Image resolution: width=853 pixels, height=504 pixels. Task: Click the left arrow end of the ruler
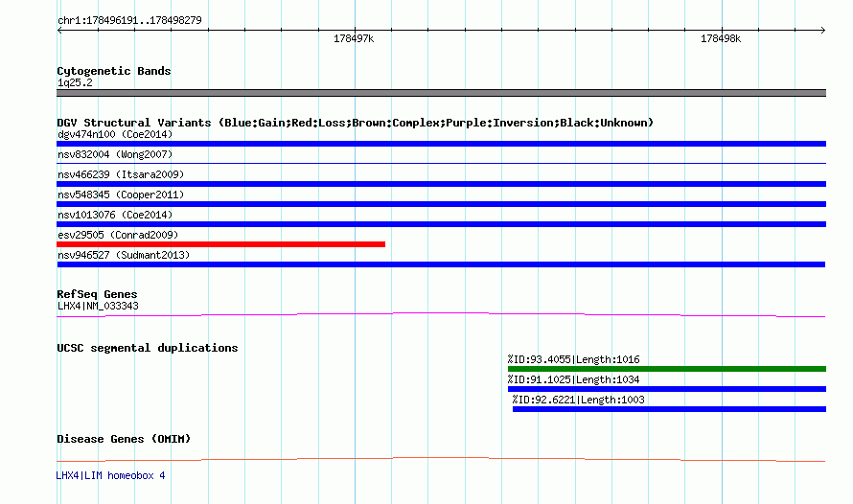pyautogui.click(x=59, y=30)
